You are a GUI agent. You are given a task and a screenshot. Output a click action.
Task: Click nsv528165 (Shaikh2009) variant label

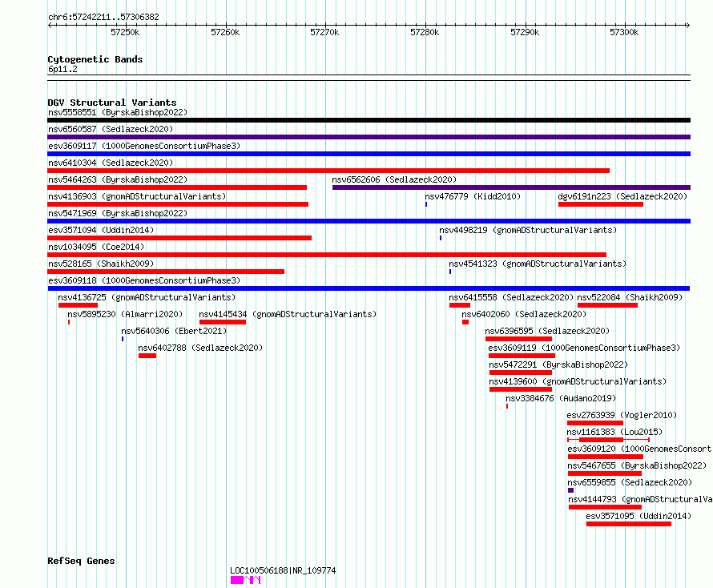point(101,264)
